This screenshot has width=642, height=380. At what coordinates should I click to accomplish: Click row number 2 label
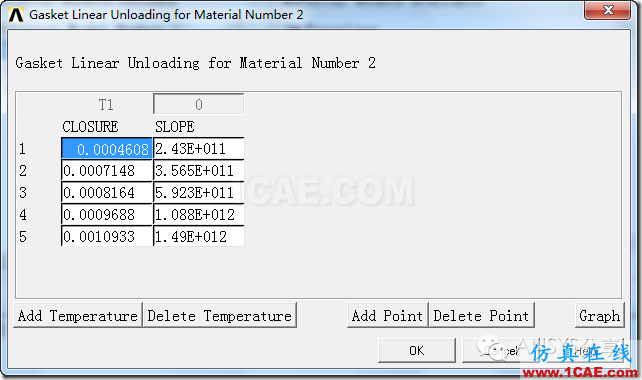click(23, 171)
